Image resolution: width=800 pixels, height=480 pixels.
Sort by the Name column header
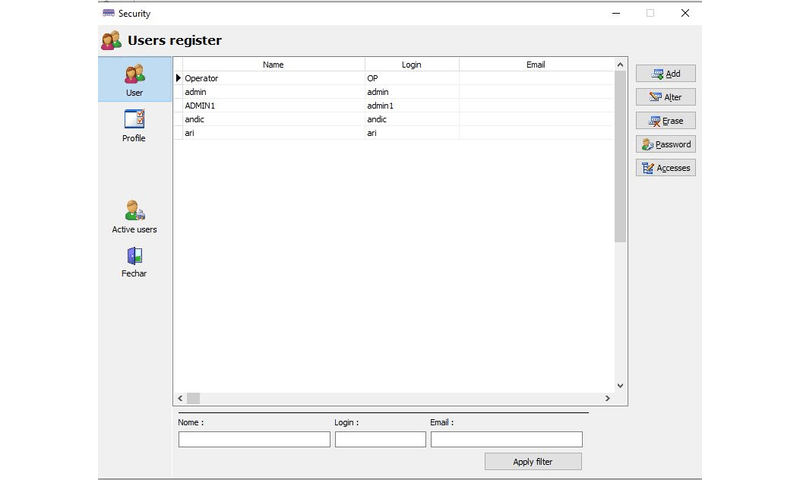click(273, 64)
